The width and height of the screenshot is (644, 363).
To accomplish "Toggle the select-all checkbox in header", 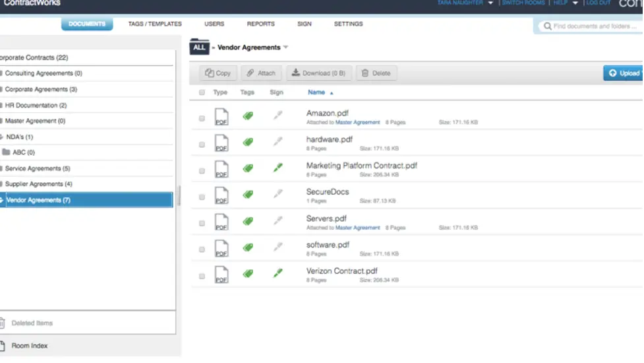I will pos(202,92).
